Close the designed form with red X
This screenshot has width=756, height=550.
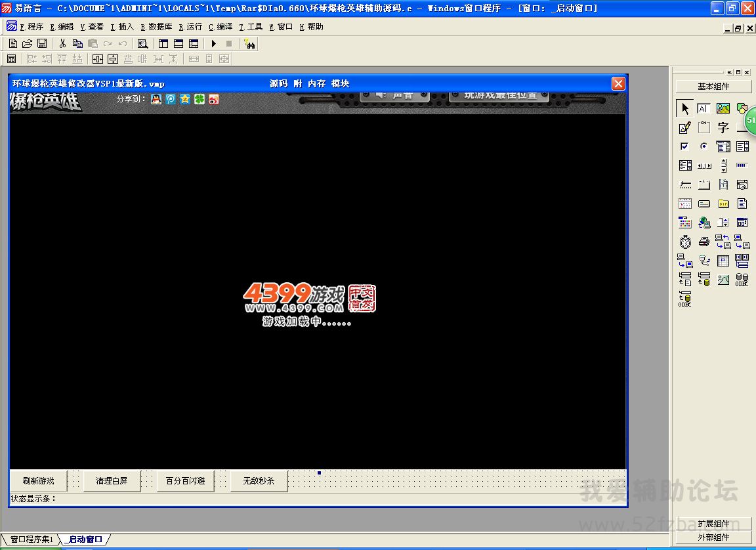point(618,84)
